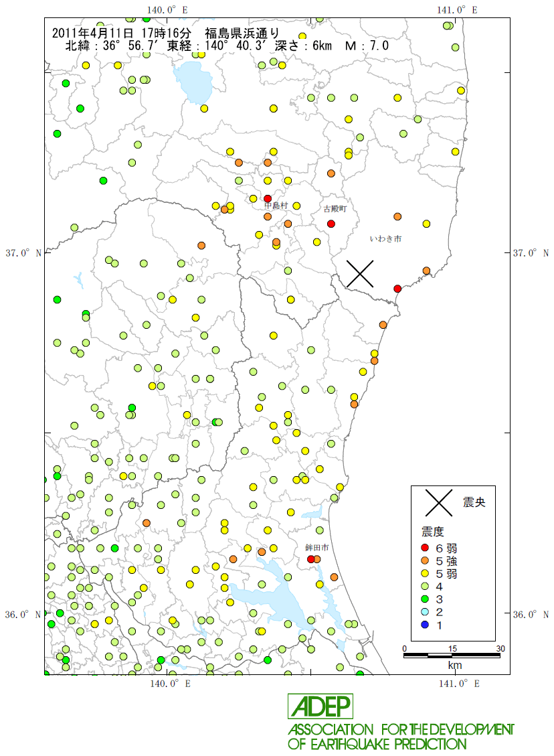Click the left 36.0° N axis label
Viewport: 554px width, 756px height.
pyautogui.click(x=23, y=615)
